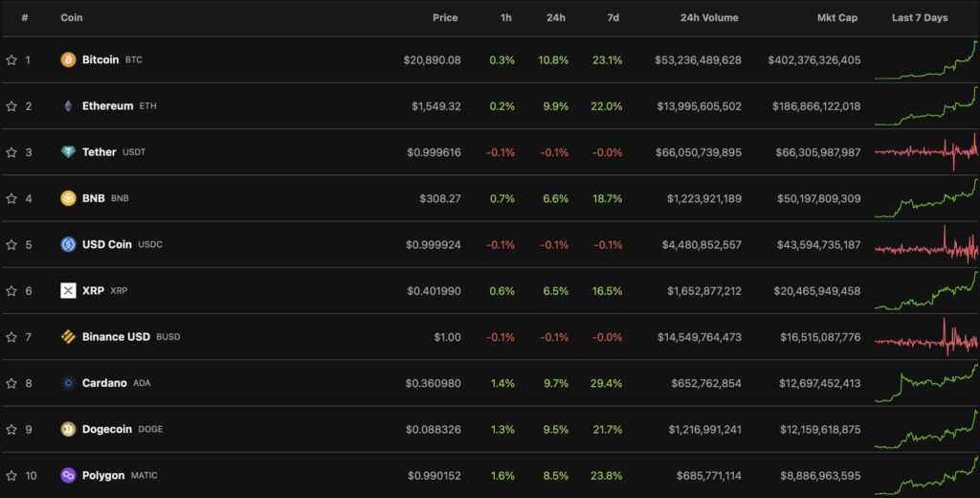Viewport: 980px width, 498px height.
Task: Click the Tether coin logo
Action: coord(68,152)
